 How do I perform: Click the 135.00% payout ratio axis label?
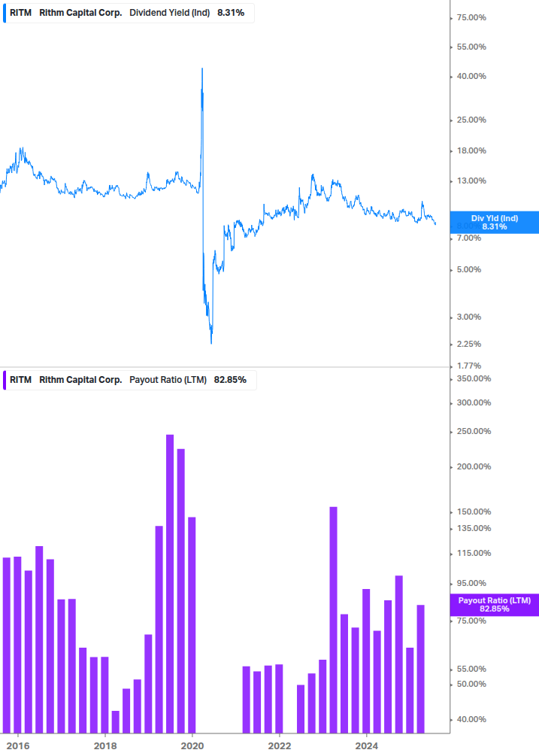474,528
